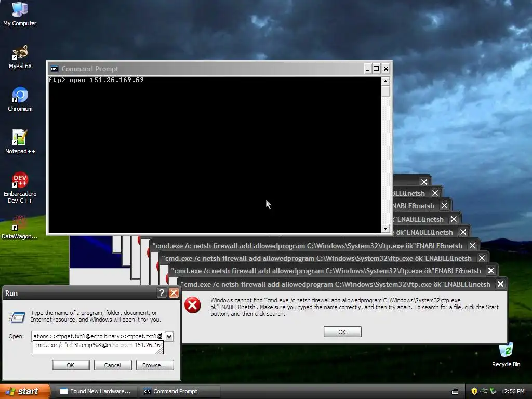The width and height of the screenshot is (532, 399).
Task: Select the Recycle Bin desktop icon
Action: pos(506,355)
